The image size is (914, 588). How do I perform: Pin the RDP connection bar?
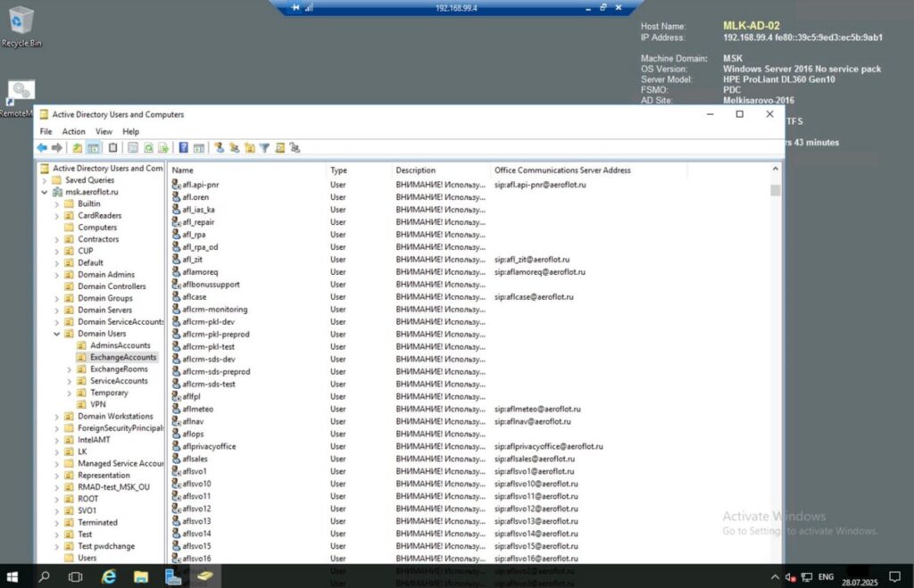pos(294,6)
